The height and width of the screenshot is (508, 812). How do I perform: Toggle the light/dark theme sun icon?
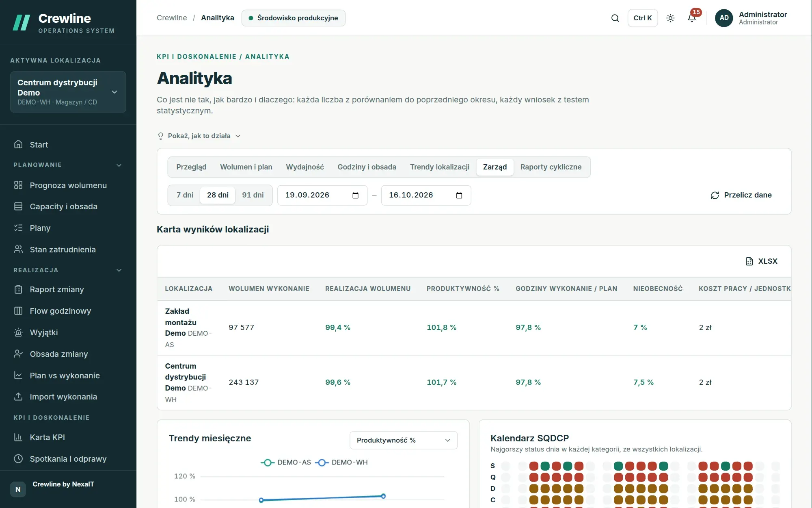click(x=670, y=18)
